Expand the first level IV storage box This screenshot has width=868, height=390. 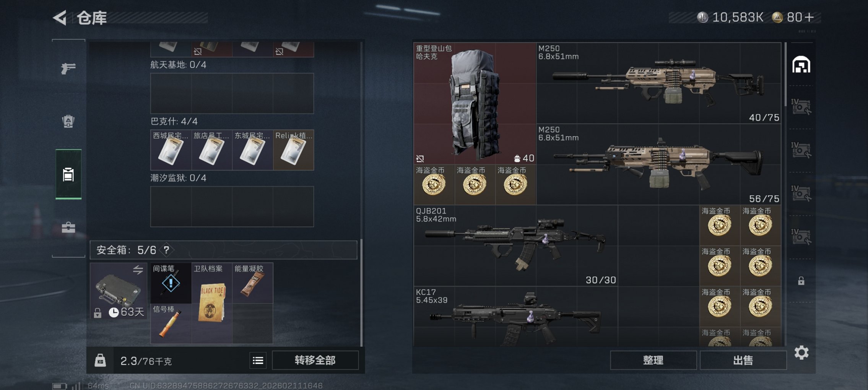pyautogui.click(x=801, y=107)
